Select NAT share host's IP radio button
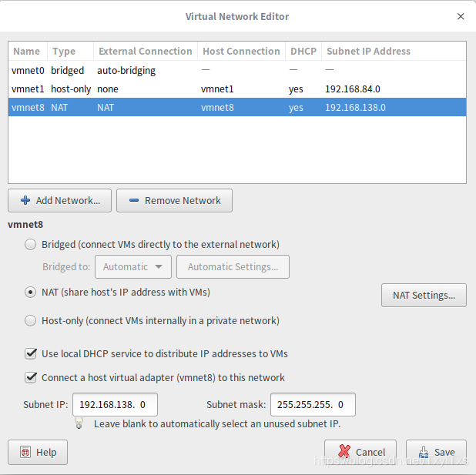 point(30,293)
